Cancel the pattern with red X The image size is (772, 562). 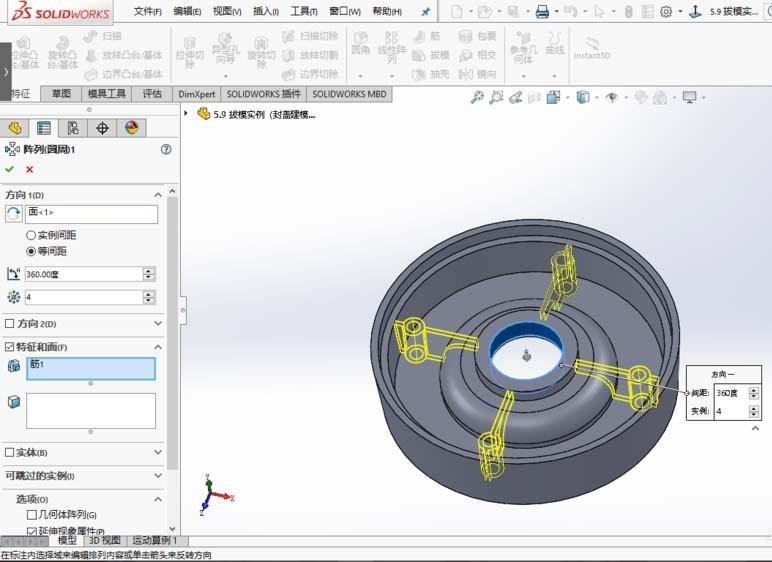pos(30,169)
